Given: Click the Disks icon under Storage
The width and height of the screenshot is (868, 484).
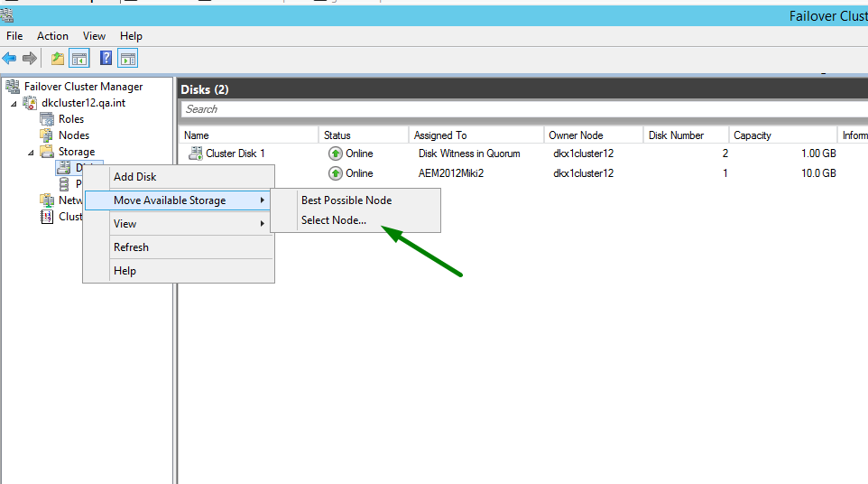Looking at the screenshot, I should (x=64, y=167).
